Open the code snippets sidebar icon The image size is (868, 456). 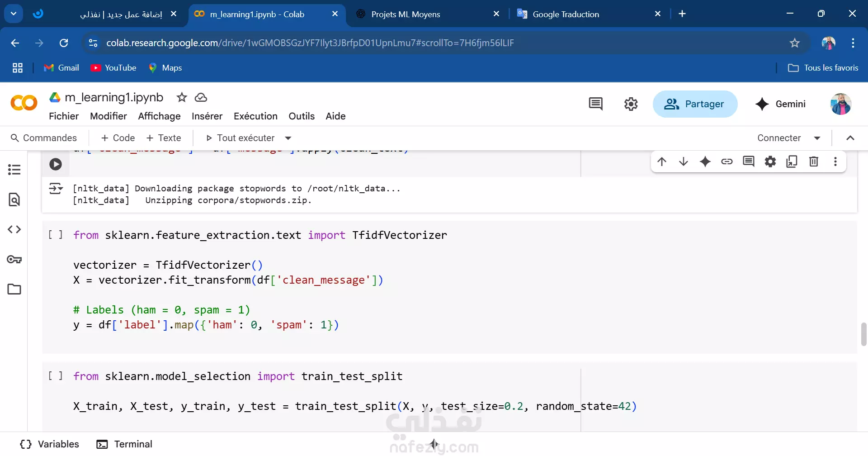click(14, 229)
